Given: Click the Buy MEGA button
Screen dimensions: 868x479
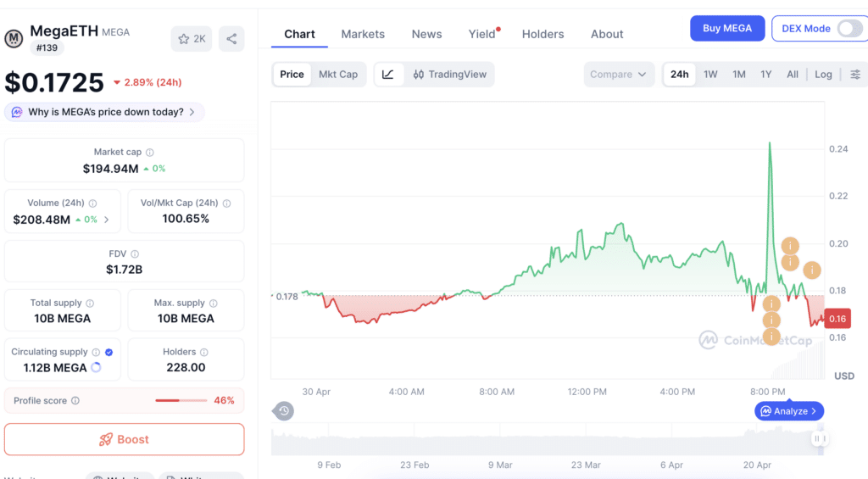Looking at the screenshot, I should tap(727, 28).
